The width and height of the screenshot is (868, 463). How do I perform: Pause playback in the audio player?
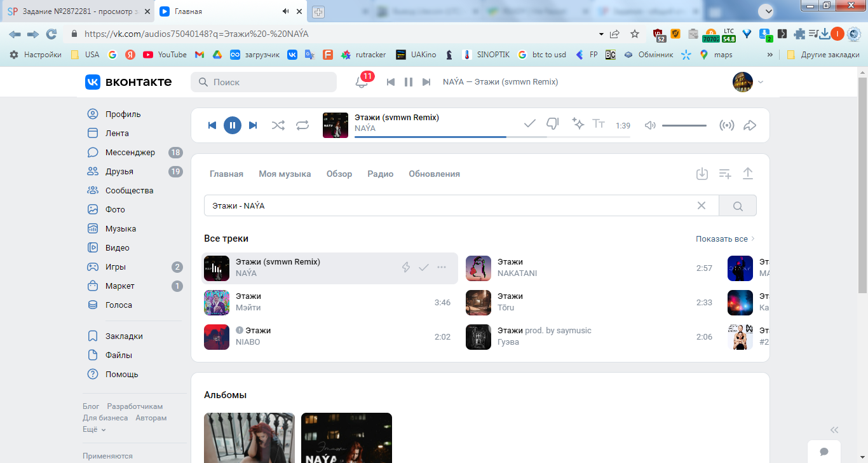(233, 125)
